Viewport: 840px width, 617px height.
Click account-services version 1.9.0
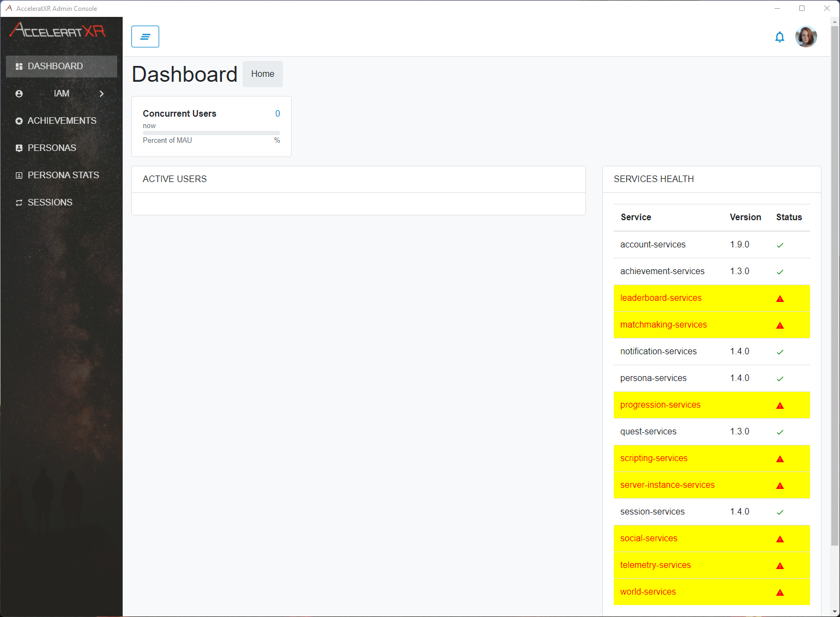(x=740, y=245)
